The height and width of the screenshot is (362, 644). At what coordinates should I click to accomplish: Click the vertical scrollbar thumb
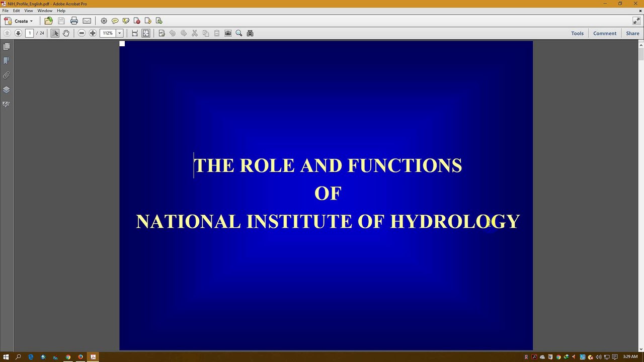pyautogui.click(x=641, y=54)
